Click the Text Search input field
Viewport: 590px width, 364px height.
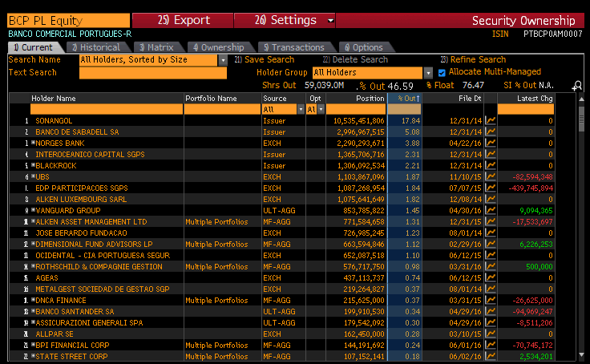pyautogui.click(x=153, y=73)
